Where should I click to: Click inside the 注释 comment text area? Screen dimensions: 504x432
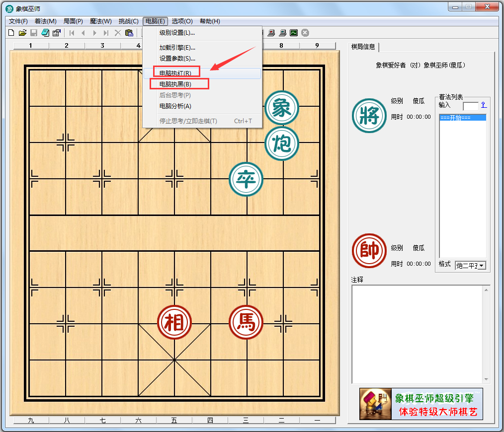pos(418,334)
